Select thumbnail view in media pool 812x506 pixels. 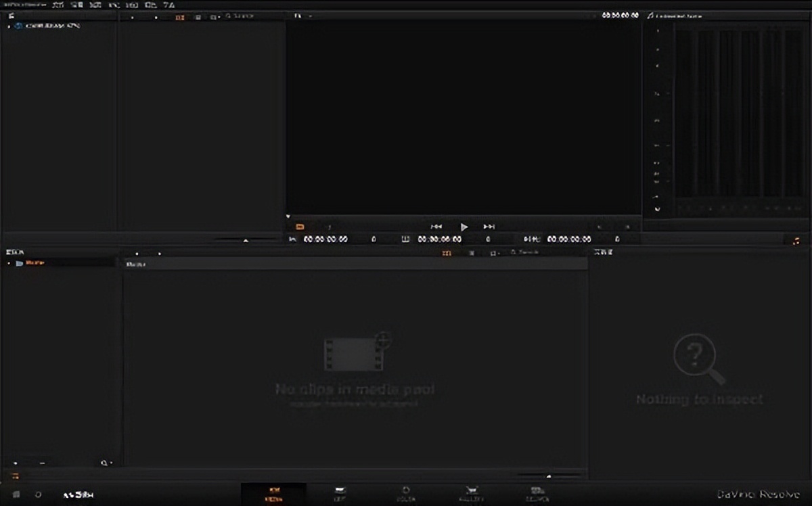(447, 253)
